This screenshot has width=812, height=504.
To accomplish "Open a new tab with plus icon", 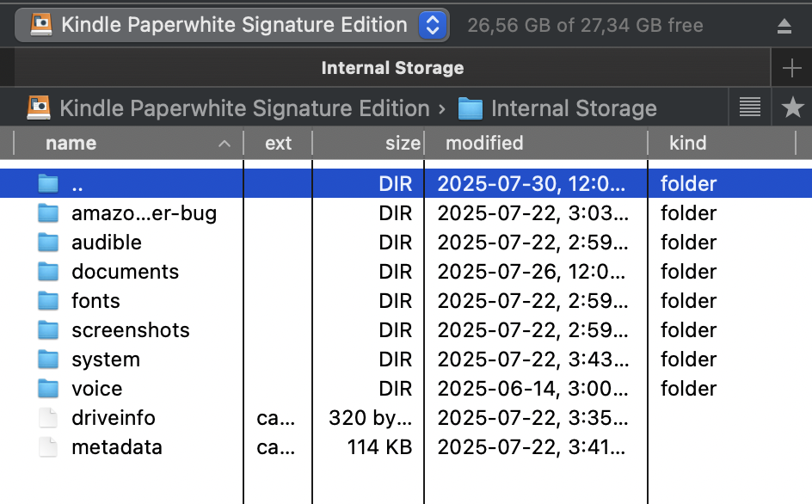I will pyautogui.click(x=791, y=68).
